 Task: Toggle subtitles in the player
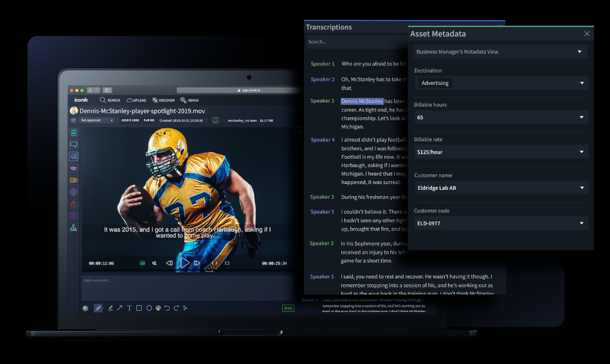click(143, 263)
